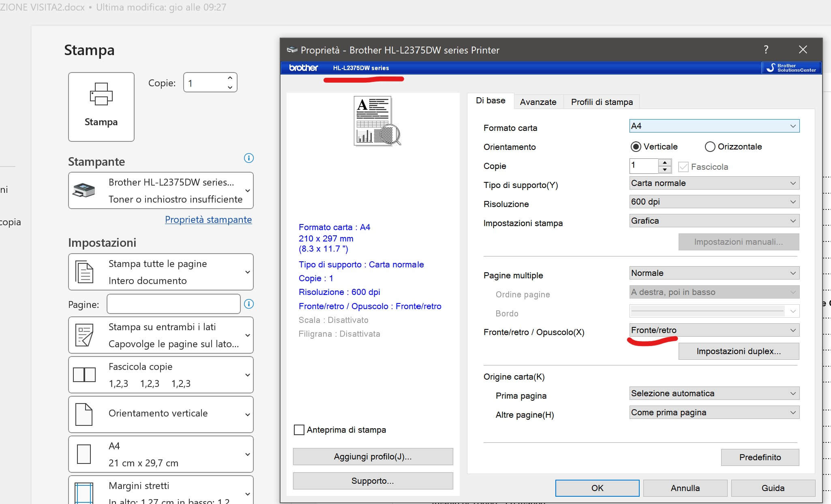This screenshot has height=504, width=831.
Task: Open the Risoluzione 600 dpi dropdown
Action: [714, 202]
